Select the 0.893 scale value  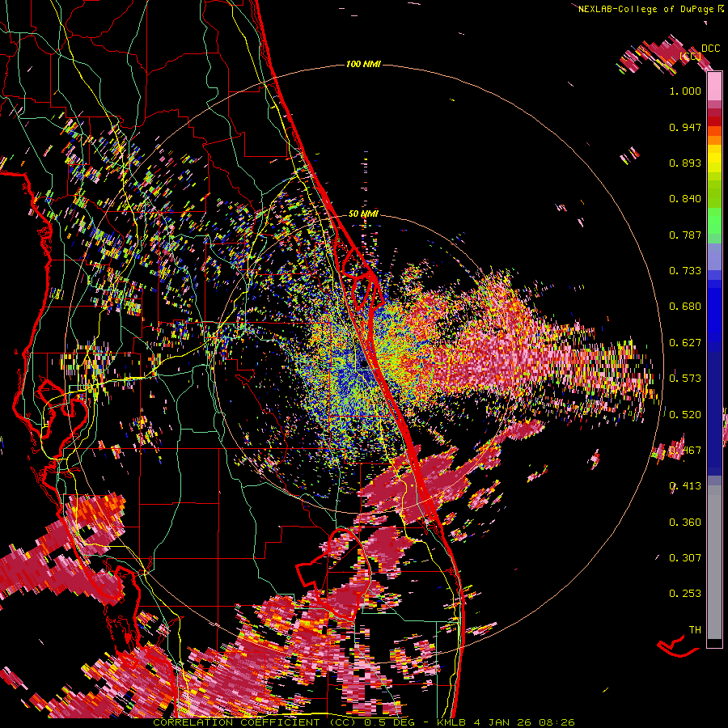coord(685,163)
